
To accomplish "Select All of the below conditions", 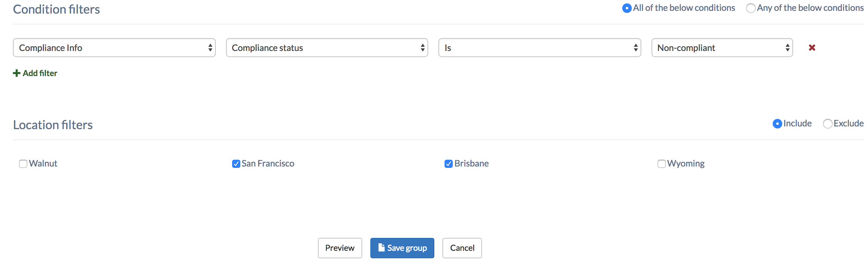I will tap(627, 8).
